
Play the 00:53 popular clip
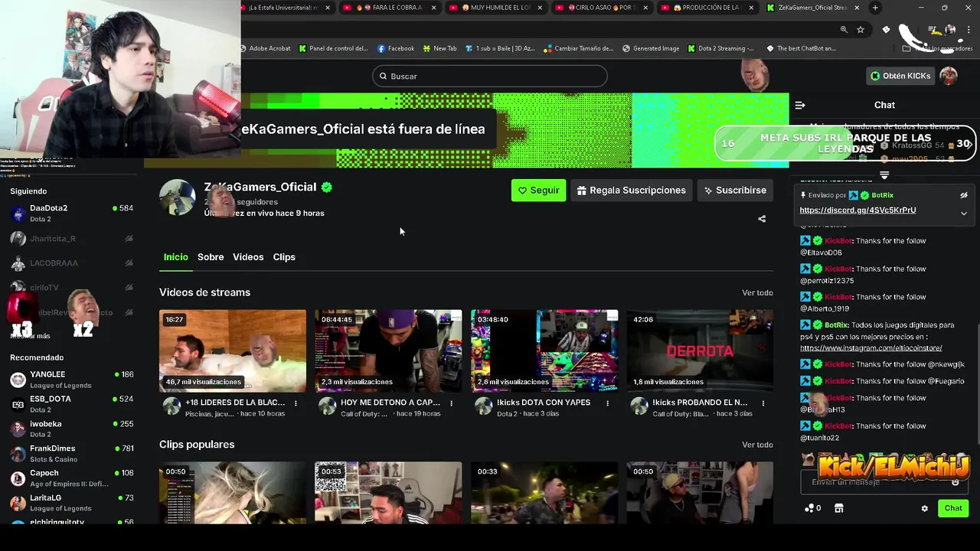[x=388, y=493]
